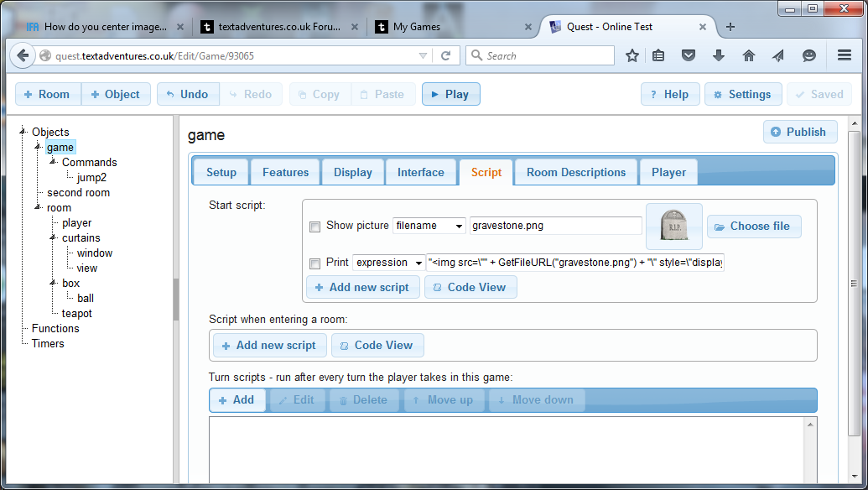Switch to the Display tab

pos(352,172)
